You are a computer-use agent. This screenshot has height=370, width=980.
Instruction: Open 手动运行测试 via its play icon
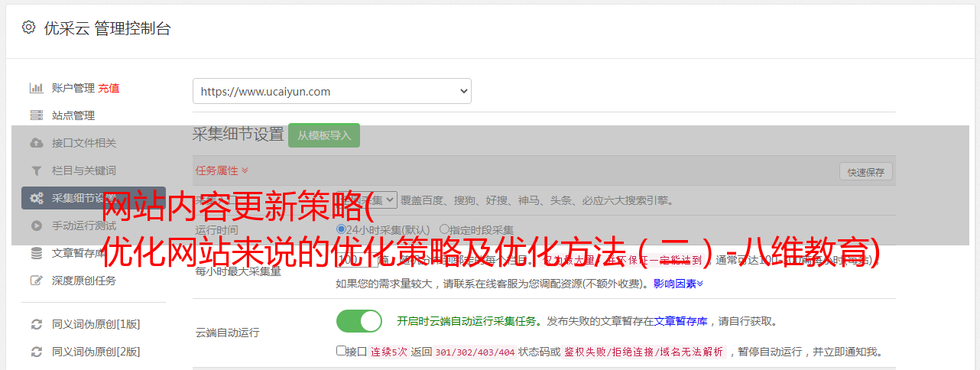(36, 226)
